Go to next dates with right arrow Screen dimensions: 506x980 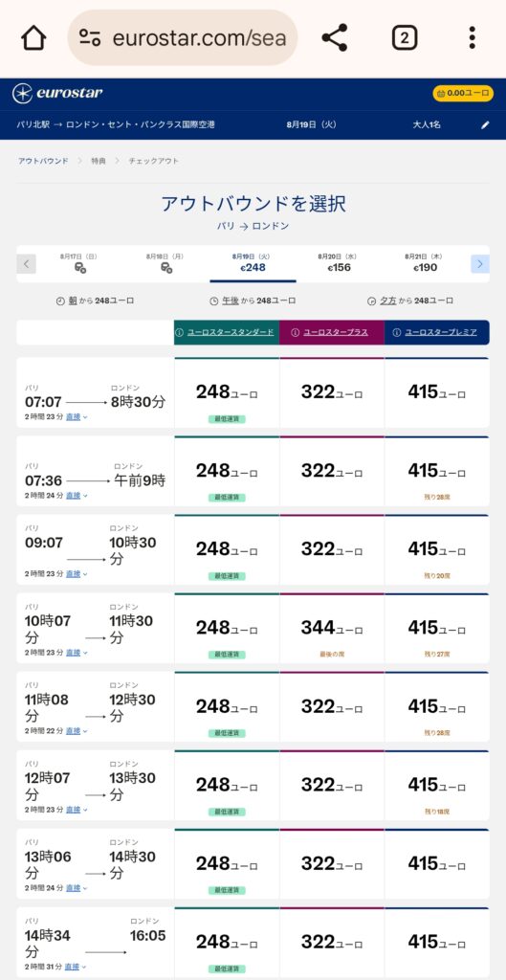pyautogui.click(x=480, y=264)
